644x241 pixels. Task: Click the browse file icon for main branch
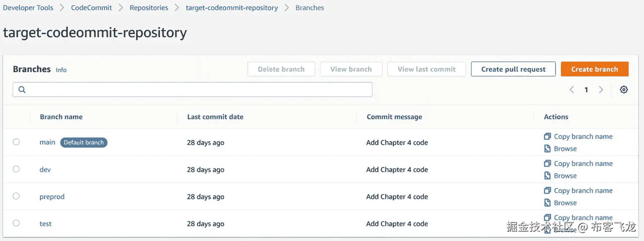(x=547, y=149)
